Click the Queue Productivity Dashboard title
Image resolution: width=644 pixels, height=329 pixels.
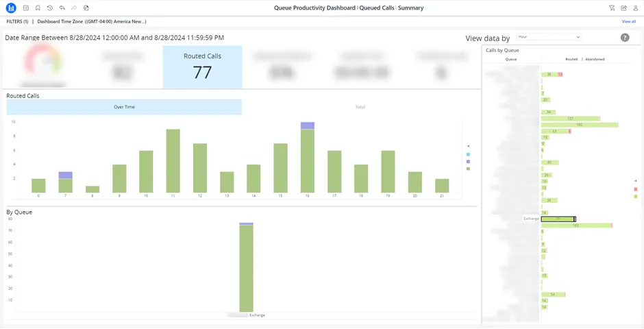(314, 8)
